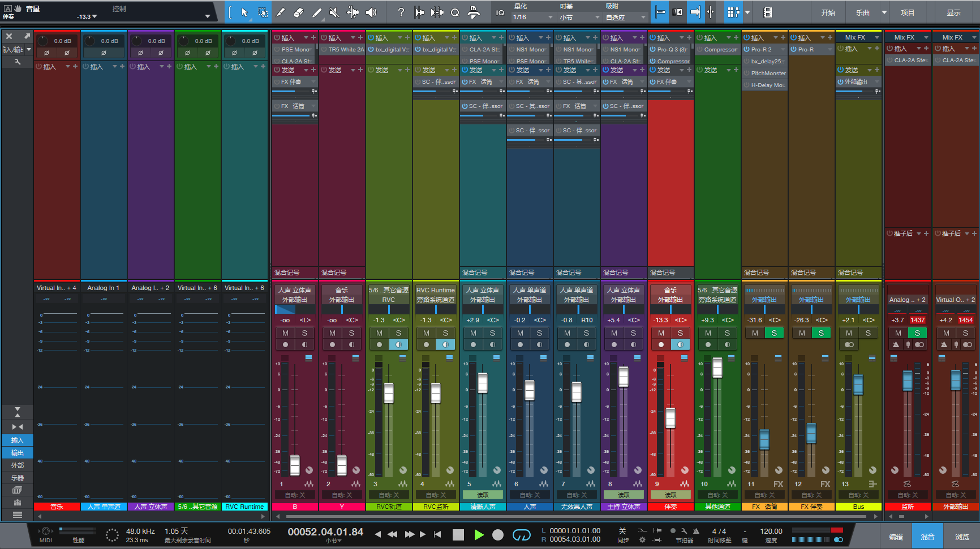Screen dimensions: 980x549
Task: Expand inserts dropdown arrow on channel B
Action: 306,38
